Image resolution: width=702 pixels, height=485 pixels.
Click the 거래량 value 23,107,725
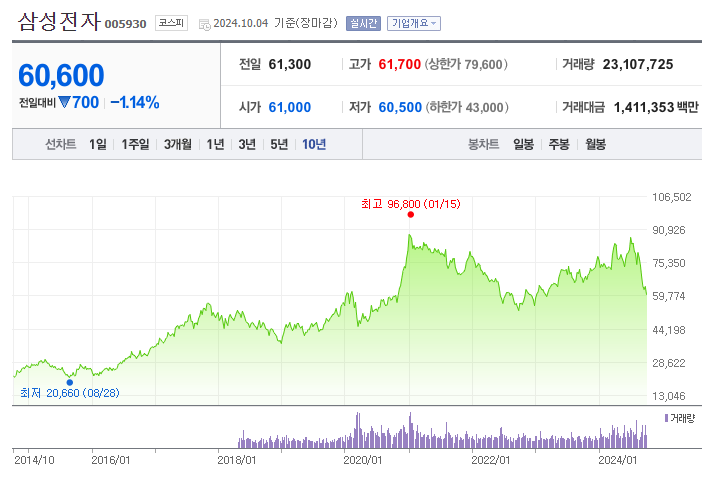coord(638,64)
